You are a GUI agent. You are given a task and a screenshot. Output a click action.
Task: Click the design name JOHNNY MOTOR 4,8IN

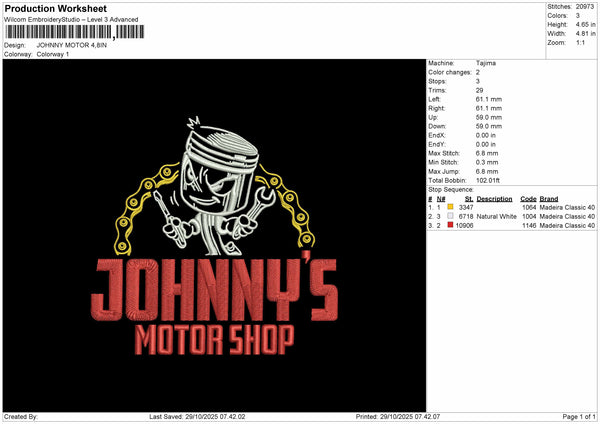click(72, 45)
